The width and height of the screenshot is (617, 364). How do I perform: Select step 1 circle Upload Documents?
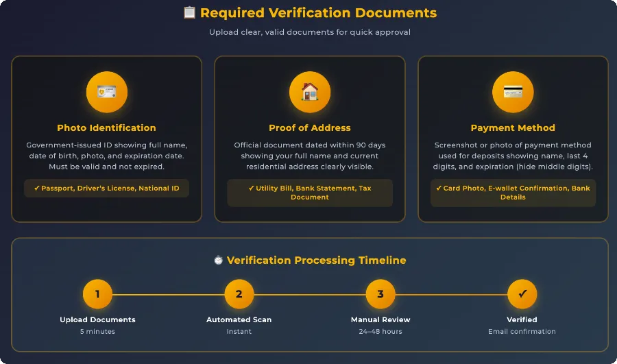(97, 294)
